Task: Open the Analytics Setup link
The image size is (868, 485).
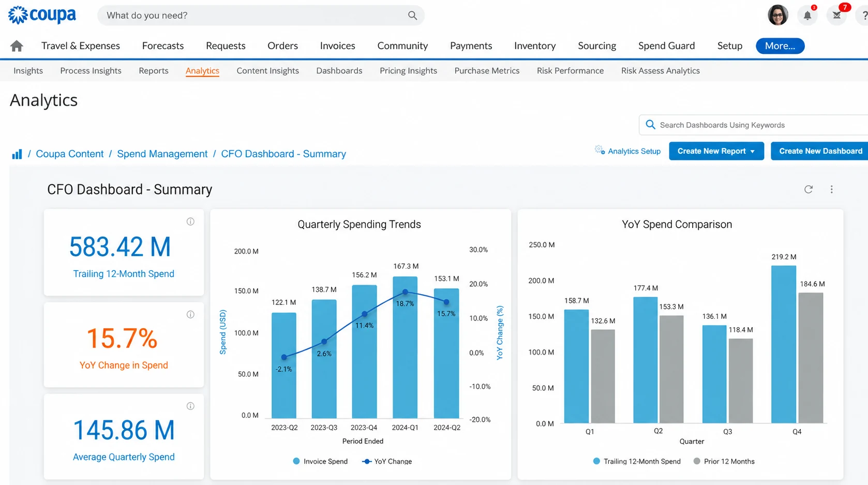Action: point(634,151)
